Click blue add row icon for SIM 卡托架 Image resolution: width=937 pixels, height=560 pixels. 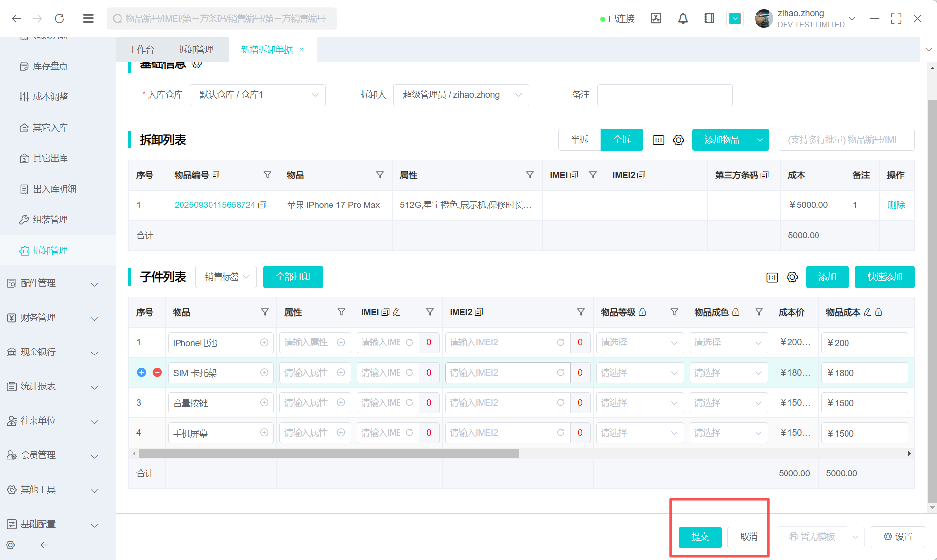coord(141,372)
